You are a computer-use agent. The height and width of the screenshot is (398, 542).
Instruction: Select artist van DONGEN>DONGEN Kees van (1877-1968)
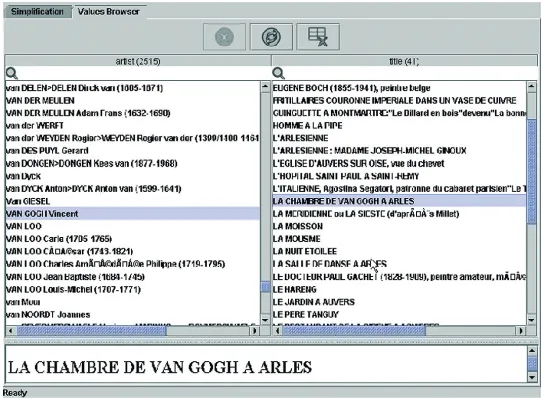[133, 163]
